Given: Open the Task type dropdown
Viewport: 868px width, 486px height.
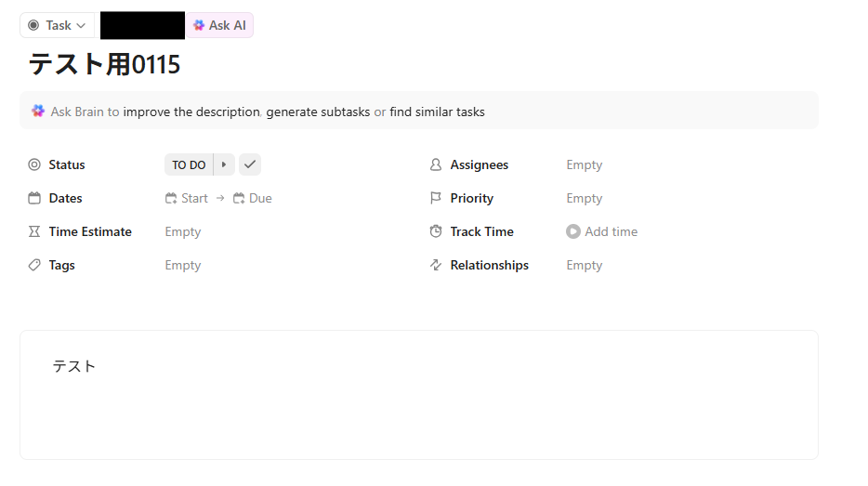Looking at the screenshot, I should [x=57, y=26].
